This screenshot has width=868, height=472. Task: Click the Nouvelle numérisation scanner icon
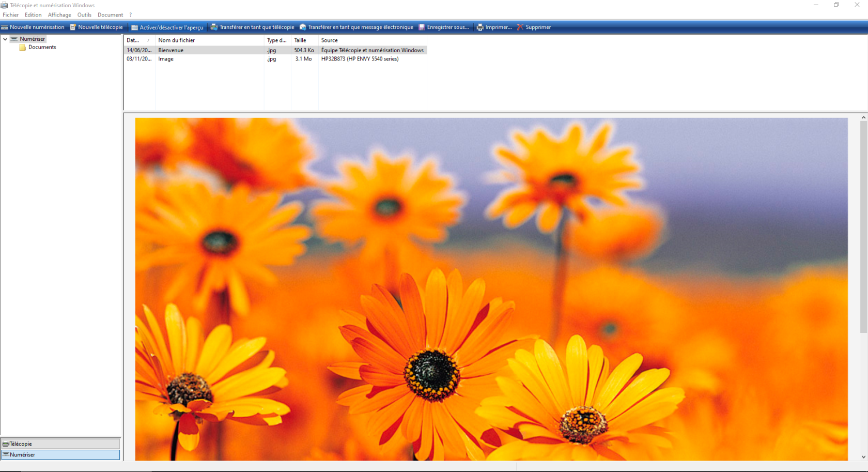coord(5,27)
